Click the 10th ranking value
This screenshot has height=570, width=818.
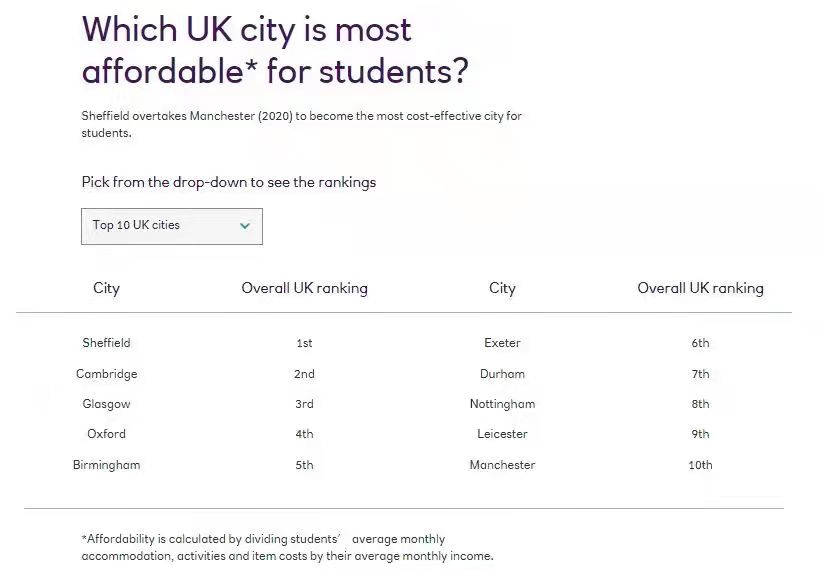click(701, 465)
